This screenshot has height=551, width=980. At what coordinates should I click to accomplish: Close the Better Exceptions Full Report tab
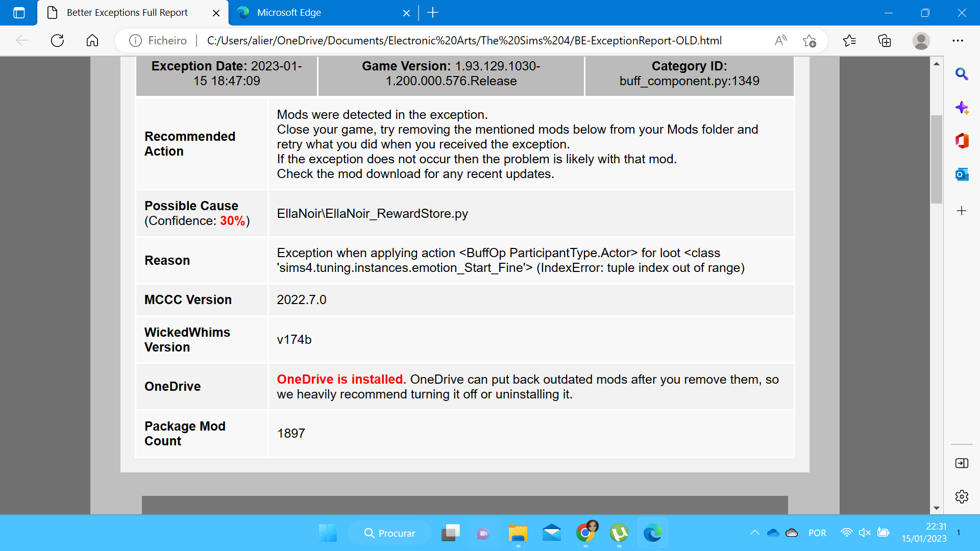216,13
